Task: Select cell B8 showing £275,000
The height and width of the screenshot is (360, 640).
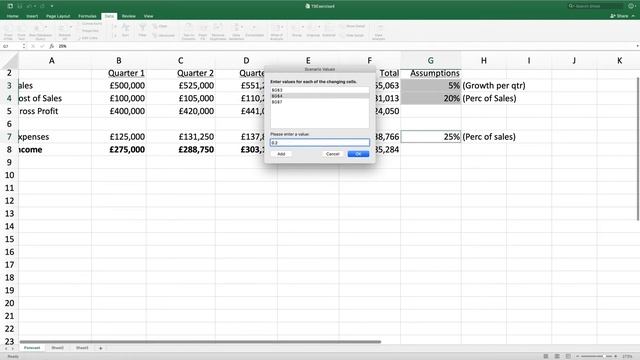Action: (x=119, y=149)
